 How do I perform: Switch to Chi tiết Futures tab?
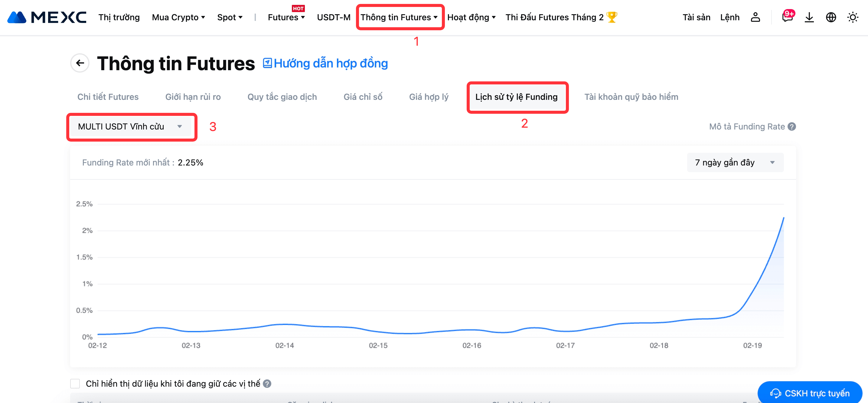click(x=108, y=97)
